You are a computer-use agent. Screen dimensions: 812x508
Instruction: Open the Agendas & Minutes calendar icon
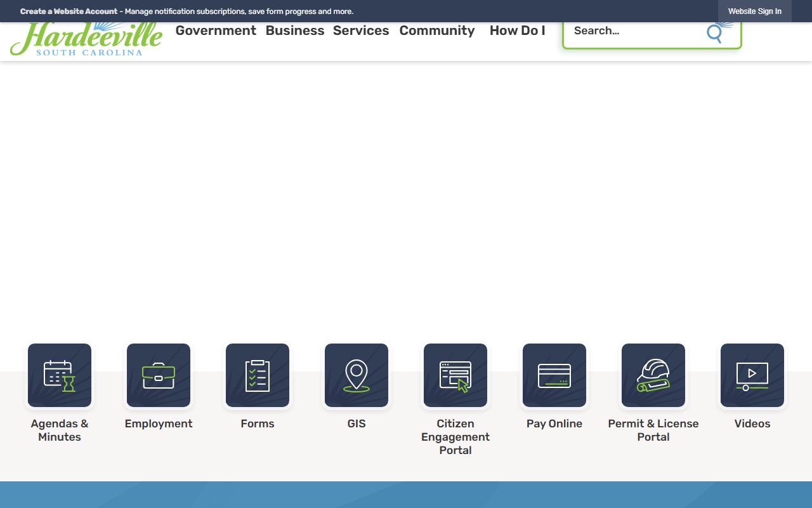click(60, 375)
